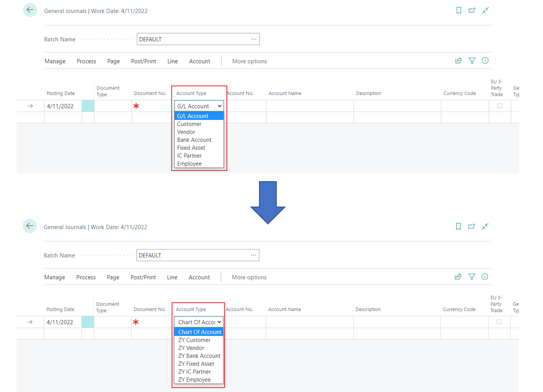Open the filter pane in the bottom screenshot
543x392 pixels.
(471, 276)
